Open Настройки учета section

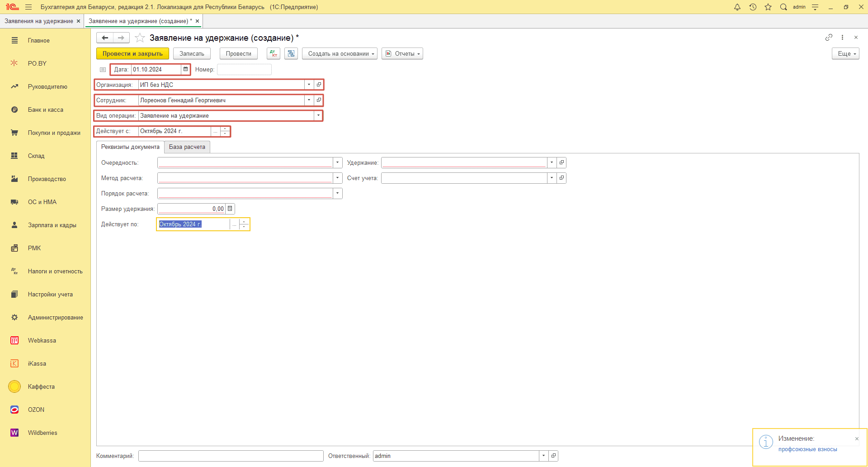(45, 294)
